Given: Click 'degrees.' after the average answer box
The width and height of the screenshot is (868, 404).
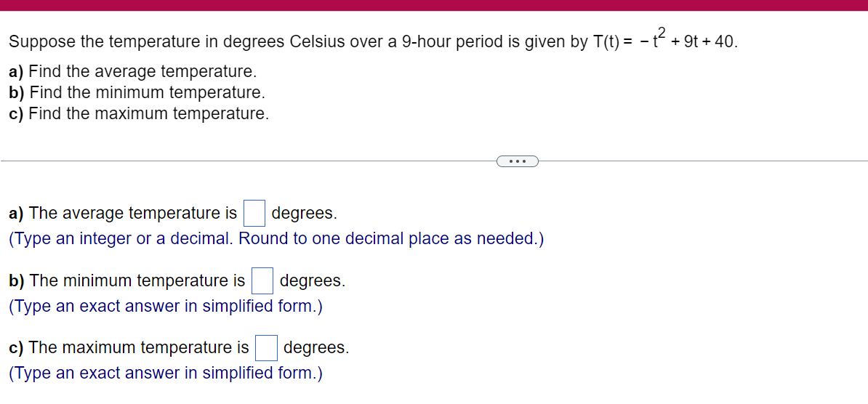Looking at the screenshot, I should click(x=304, y=214).
